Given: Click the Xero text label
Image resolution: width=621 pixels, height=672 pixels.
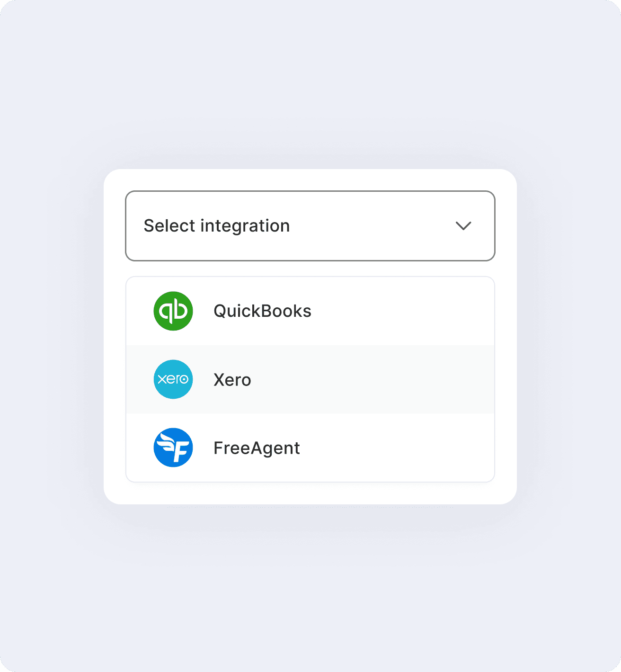Looking at the screenshot, I should click(232, 379).
